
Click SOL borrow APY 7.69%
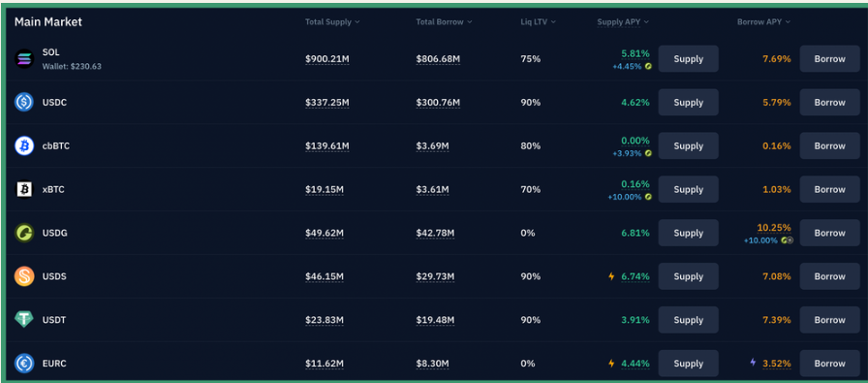click(777, 59)
